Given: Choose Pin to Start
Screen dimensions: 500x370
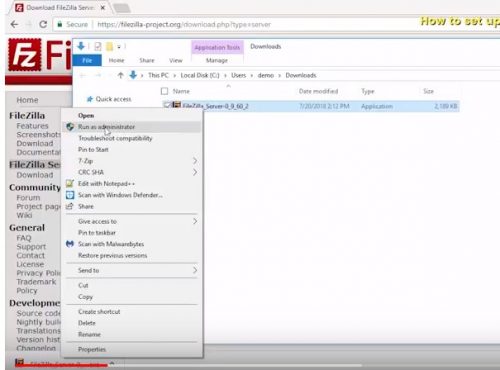Looking at the screenshot, I should pos(93,149).
